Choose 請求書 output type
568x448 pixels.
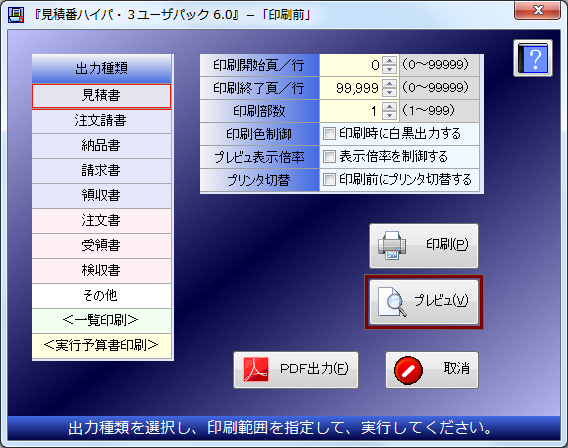pyautogui.click(x=101, y=171)
